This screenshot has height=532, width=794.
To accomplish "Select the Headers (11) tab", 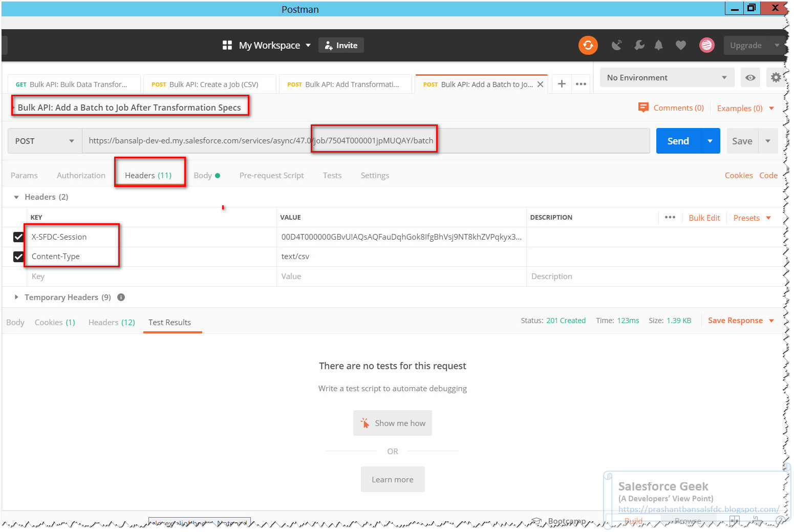I will [148, 175].
